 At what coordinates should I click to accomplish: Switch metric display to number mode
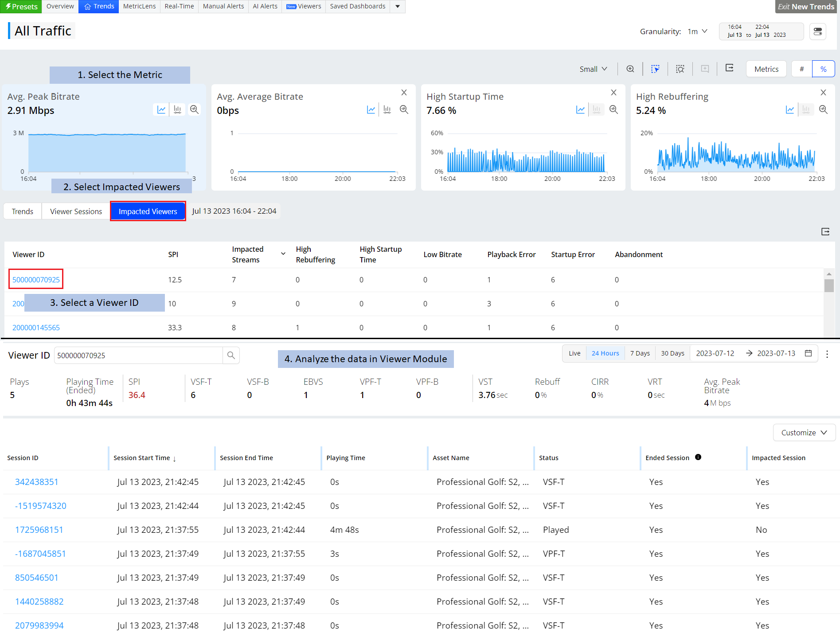point(801,69)
